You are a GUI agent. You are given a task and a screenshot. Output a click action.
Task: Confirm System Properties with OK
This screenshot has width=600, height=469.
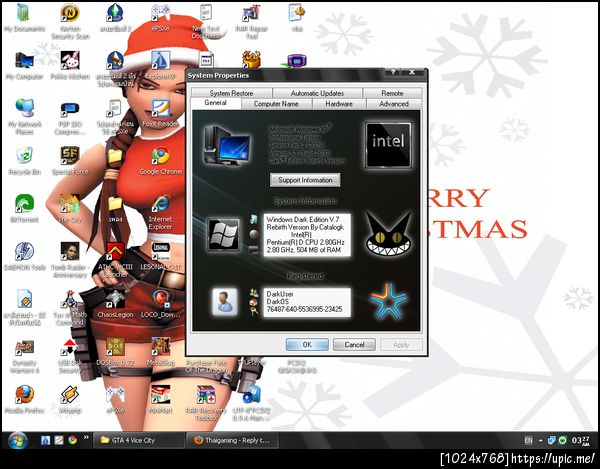coord(307,344)
